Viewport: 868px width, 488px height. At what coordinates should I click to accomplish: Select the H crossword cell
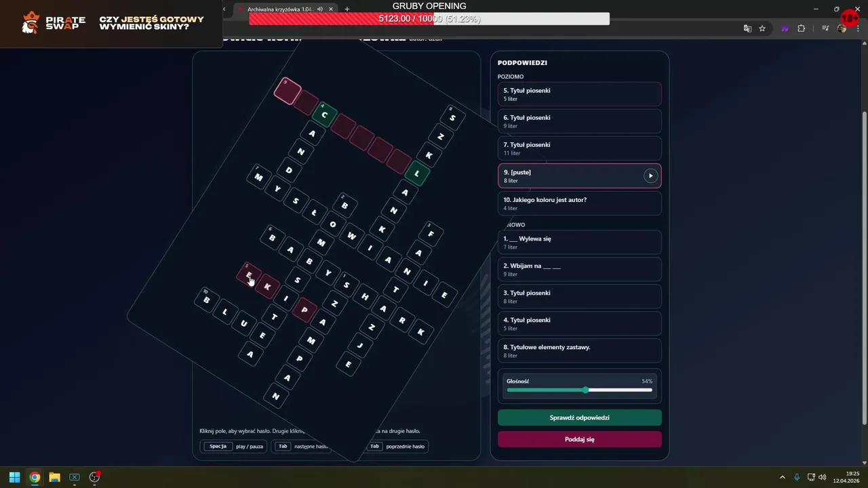tap(365, 297)
